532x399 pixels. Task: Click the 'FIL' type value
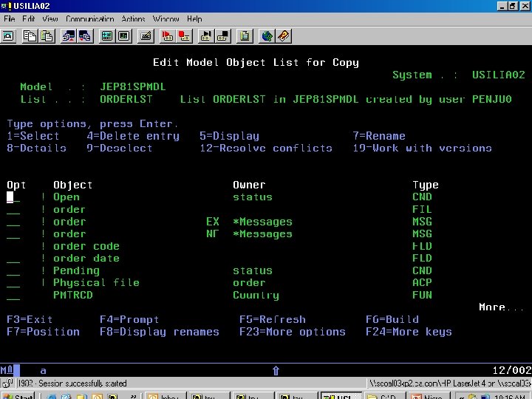tap(422, 209)
